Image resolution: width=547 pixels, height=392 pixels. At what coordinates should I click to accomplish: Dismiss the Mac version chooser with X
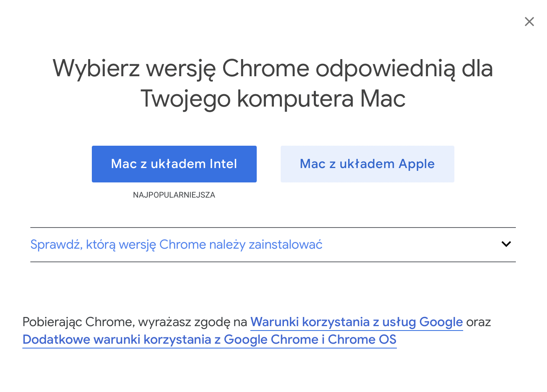pos(529,22)
